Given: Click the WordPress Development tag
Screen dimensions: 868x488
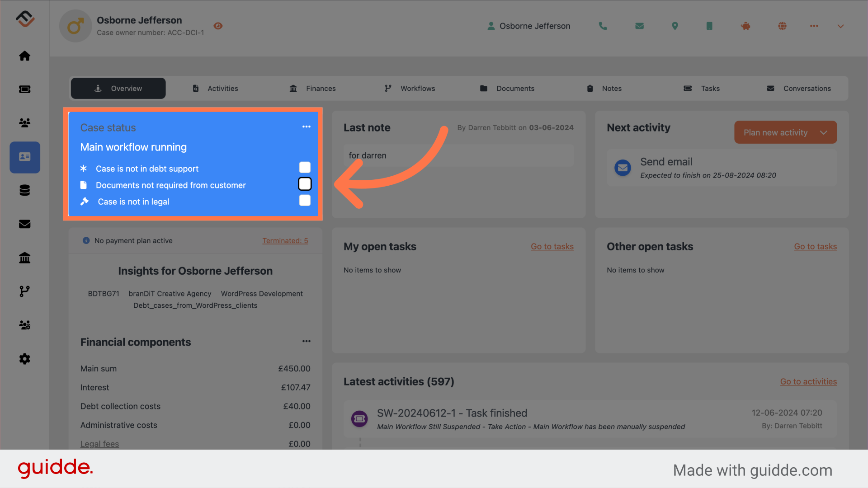Looking at the screenshot, I should (262, 294).
